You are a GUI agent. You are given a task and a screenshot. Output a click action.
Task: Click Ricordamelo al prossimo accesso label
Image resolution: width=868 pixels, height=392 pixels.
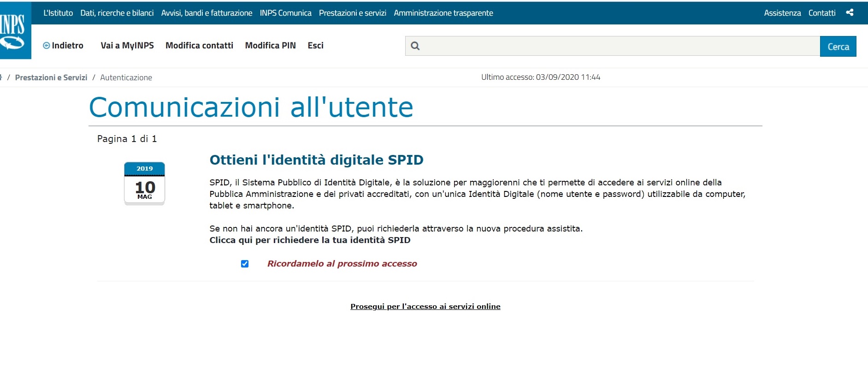click(342, 264)
